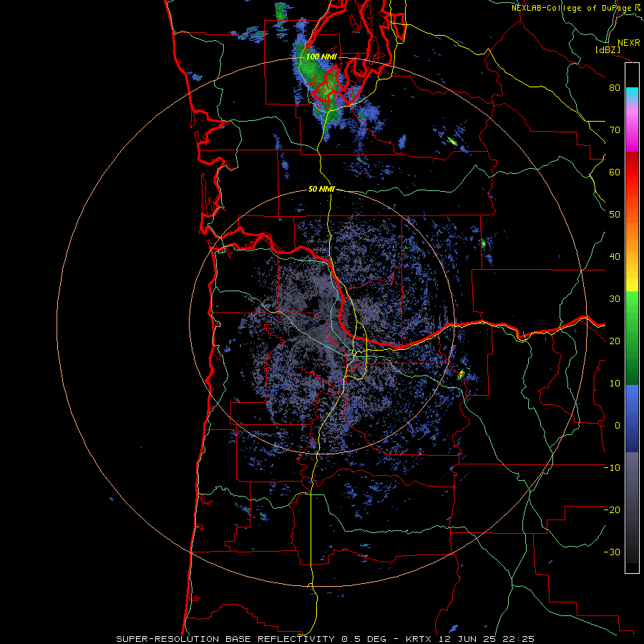Click the 'KRTX' radar site identifier

(x=420, y=639)
